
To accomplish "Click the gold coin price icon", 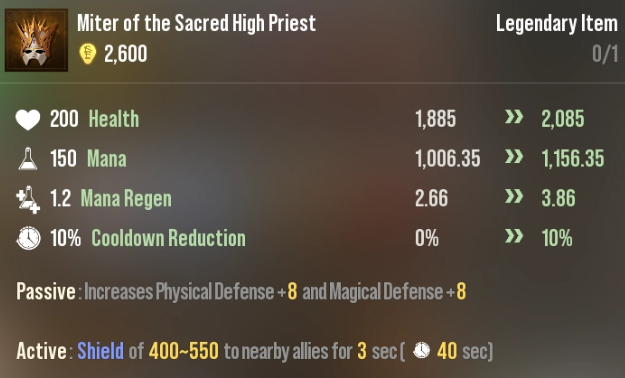I will pyautogui.click(x=88, y=54).
